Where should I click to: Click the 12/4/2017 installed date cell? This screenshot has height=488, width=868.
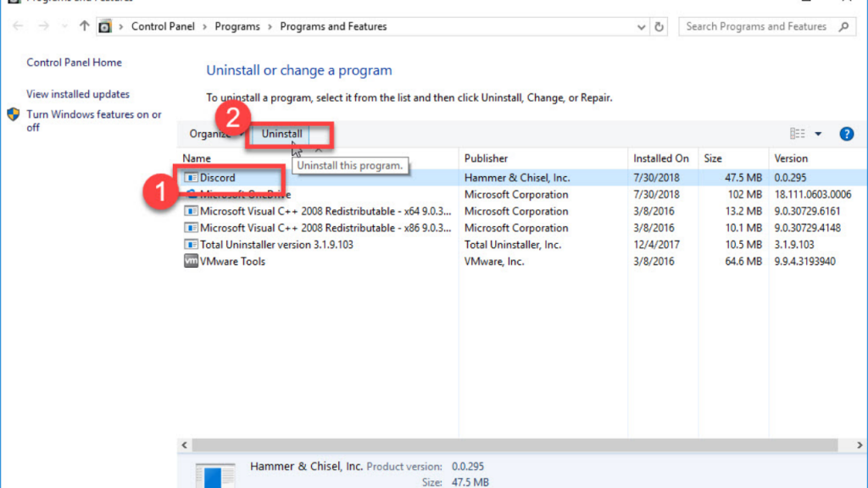[657, 245]
